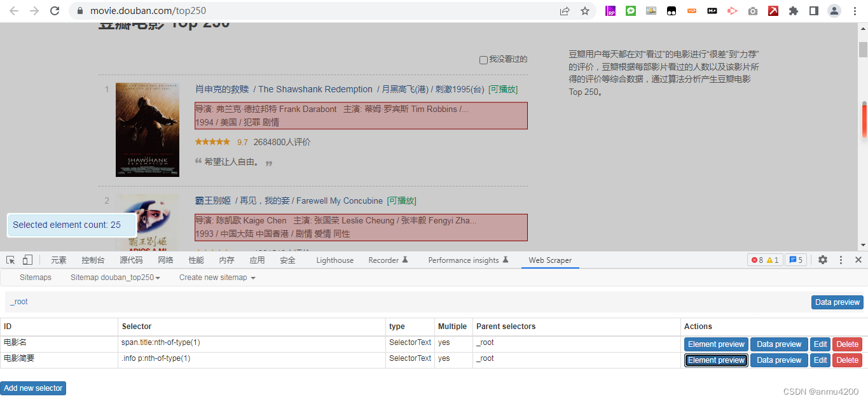
Task: Select the 内存 tab
Action: pos(226,260)
